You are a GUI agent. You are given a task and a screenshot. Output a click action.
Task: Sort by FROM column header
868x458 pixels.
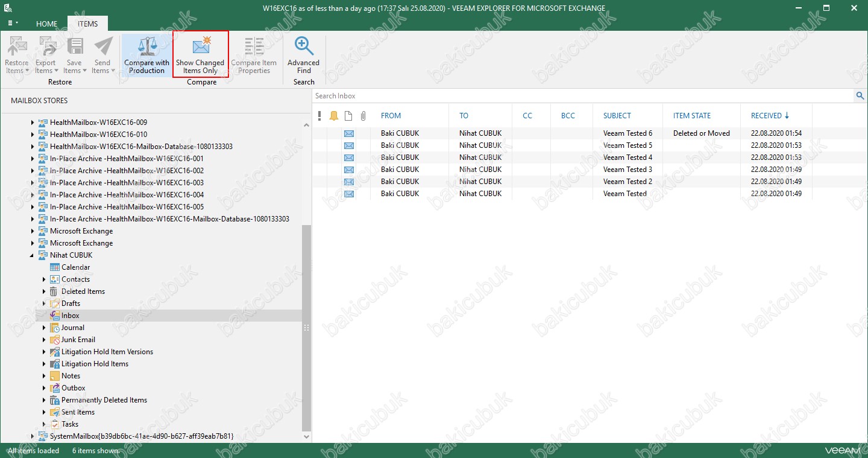pyautogui.click(x=391, y=116)
